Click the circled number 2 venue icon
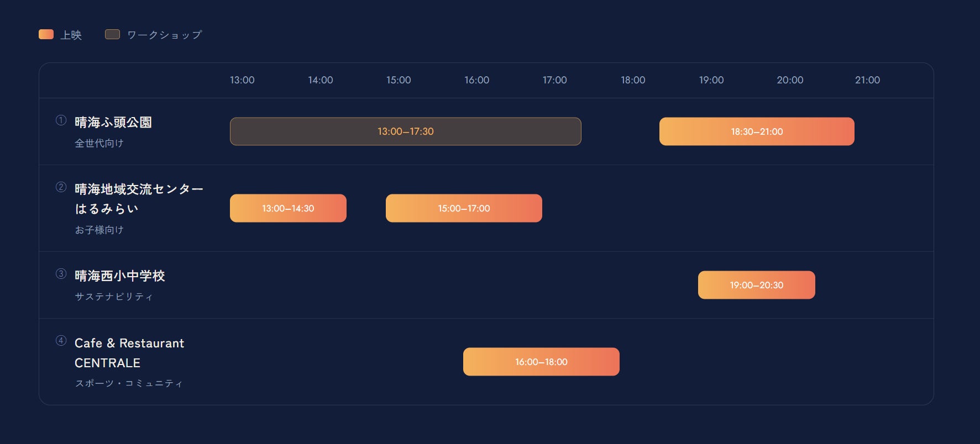The height and width of the screenshot is (444, 980). (x=61, y=187)
